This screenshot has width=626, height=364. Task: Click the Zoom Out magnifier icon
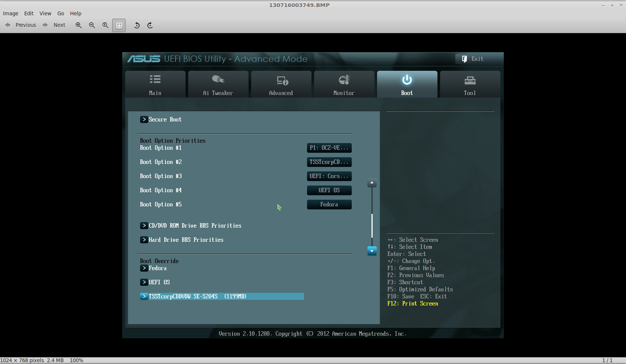coord(92,25)
